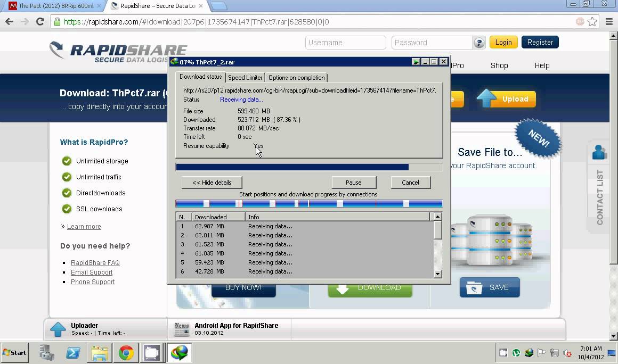The width and height of the screenshot is (618, 364).
Task: Click the network connection tray icon
Action: (x=555, y=353)
